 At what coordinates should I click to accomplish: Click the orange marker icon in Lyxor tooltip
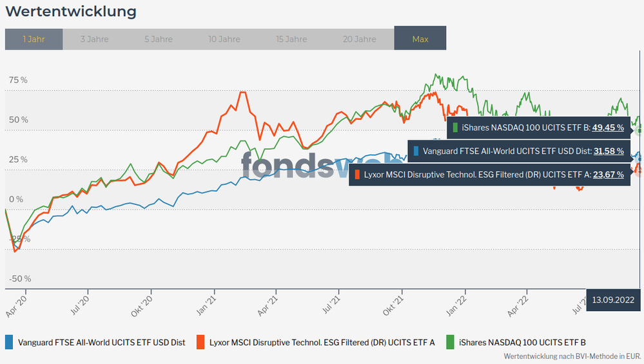tap(357, 174)
